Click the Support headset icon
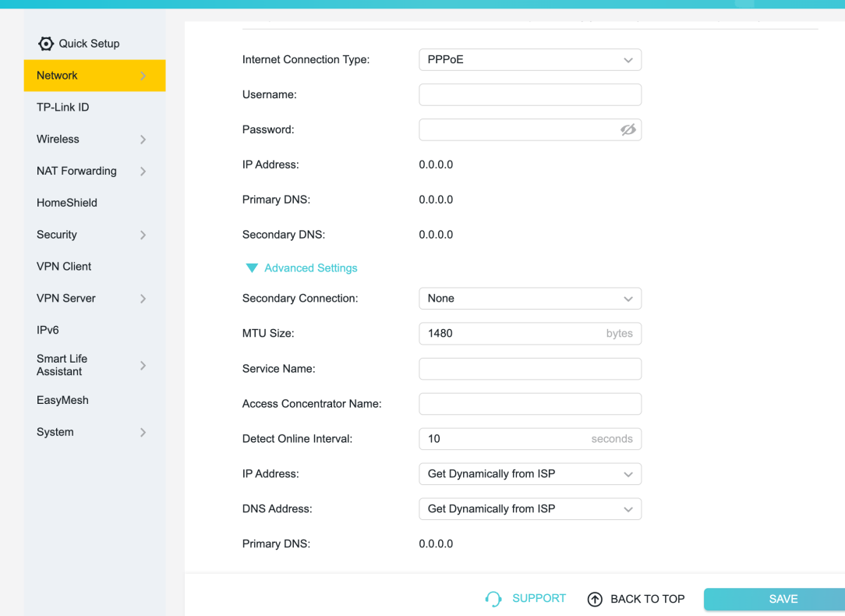 [493, 599]
